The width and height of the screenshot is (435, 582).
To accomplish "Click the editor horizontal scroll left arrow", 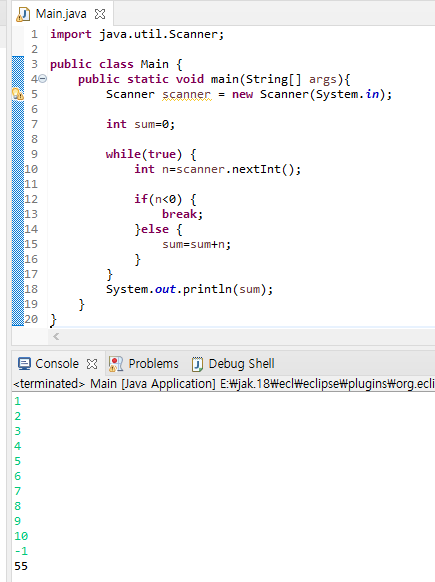I will [56, 337].
